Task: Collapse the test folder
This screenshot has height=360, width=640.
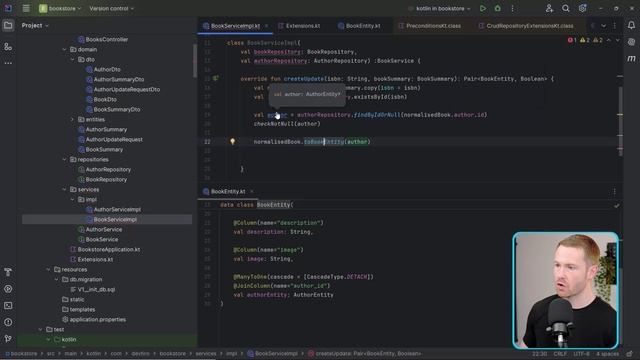Action: [x=40, y=329]
